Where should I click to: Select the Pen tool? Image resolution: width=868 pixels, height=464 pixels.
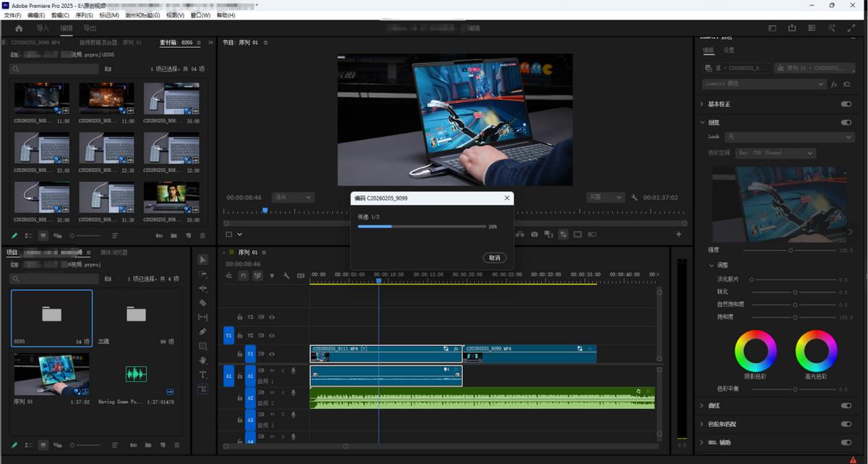(203, 332)
